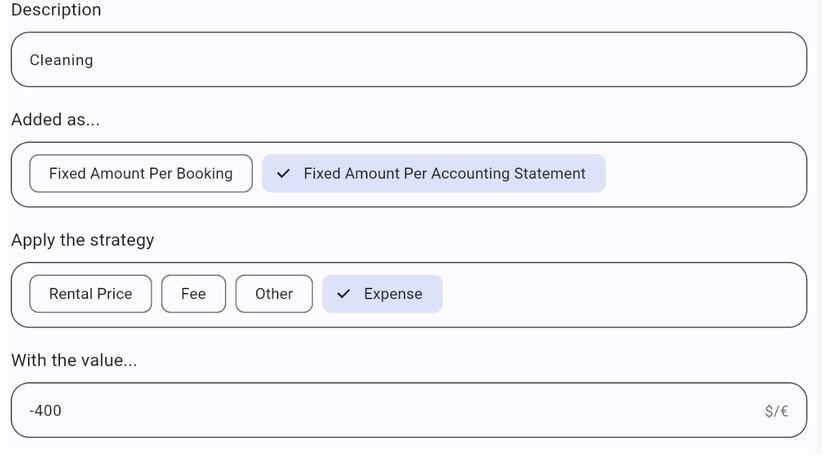This screenshot has height=460, width=828.
Task: Click empty area right of Expense chip
Action: click(x=620, y=294)
